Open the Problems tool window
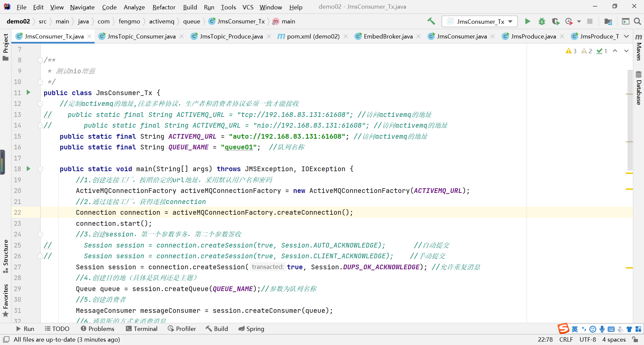 pos(98,329)
